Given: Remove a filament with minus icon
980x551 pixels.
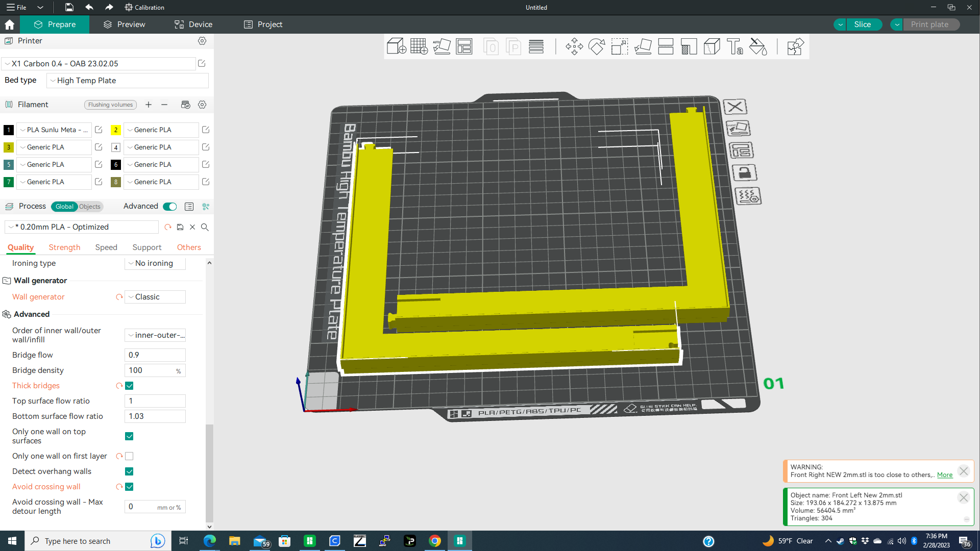Looking at the screenshot, I should point(164,105).
